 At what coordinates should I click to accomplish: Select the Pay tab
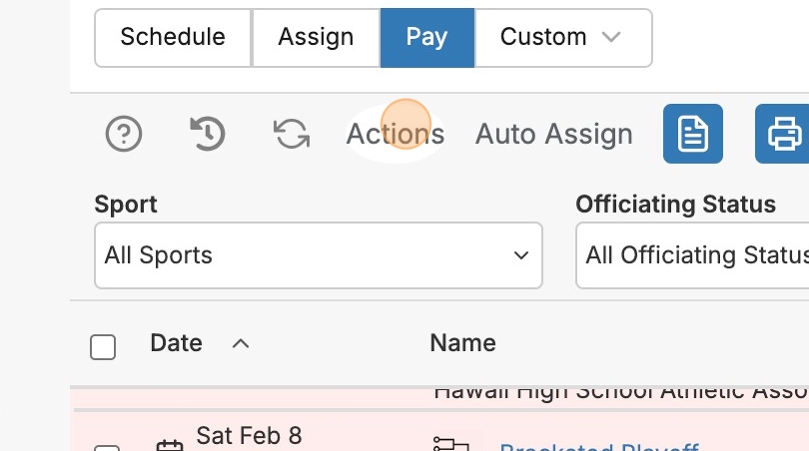click(x=427, y=38)
